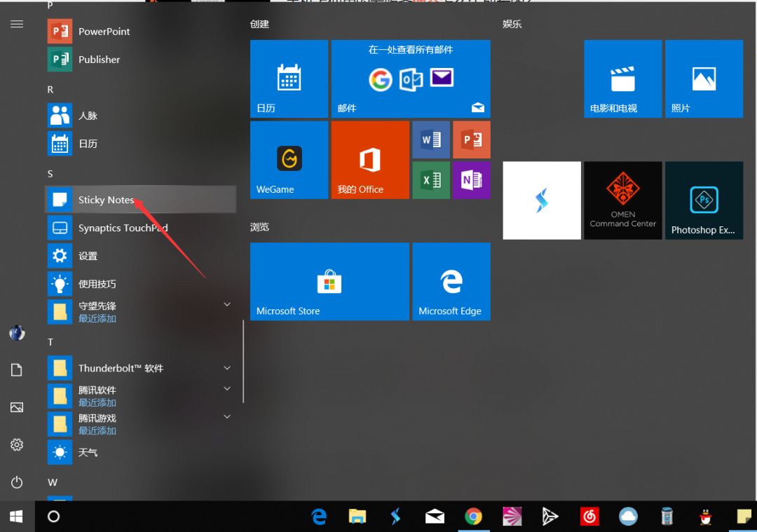Viewport: 757px width, 532px height.
Task: Jump to letter T section header
Action: 50,342
